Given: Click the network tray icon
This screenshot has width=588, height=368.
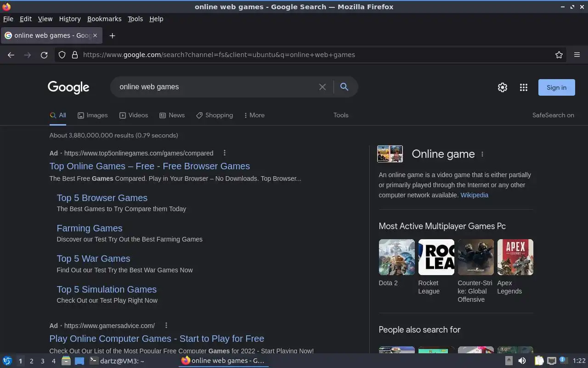Looking at the screenshot, I should [x=552, y=361].
